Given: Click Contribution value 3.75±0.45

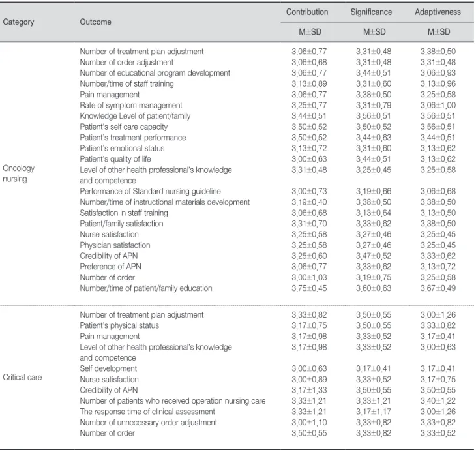Looking at the screenshot, I should [x=309, y=288].
